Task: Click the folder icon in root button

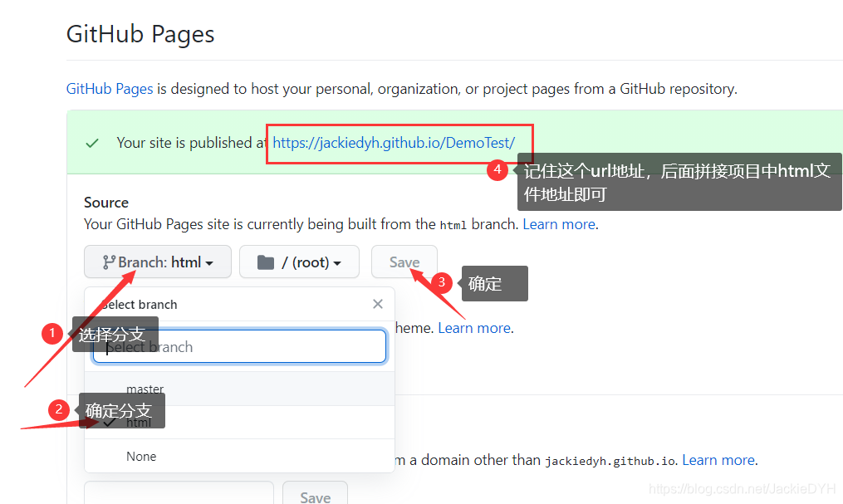Action: point(266,262)
